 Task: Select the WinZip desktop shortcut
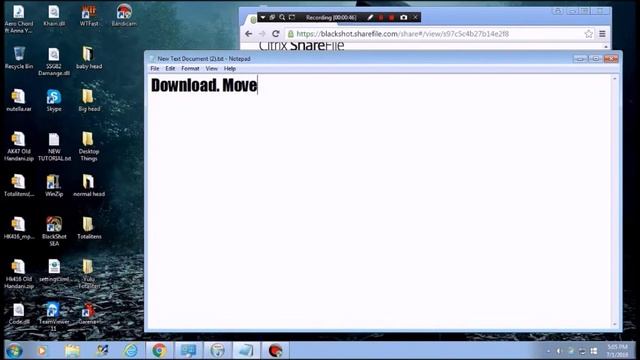point(54,186)
